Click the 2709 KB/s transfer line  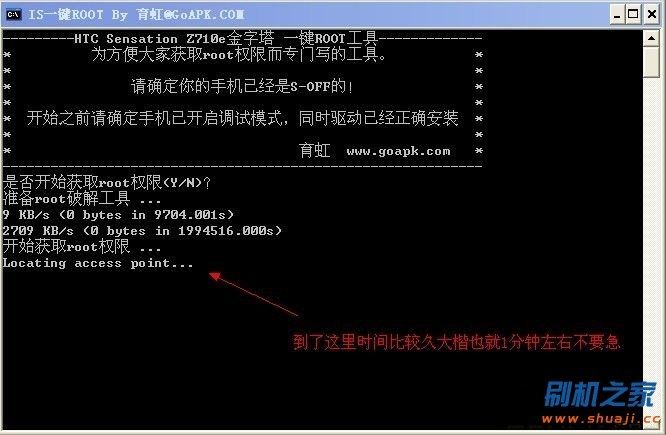(142, 231)
